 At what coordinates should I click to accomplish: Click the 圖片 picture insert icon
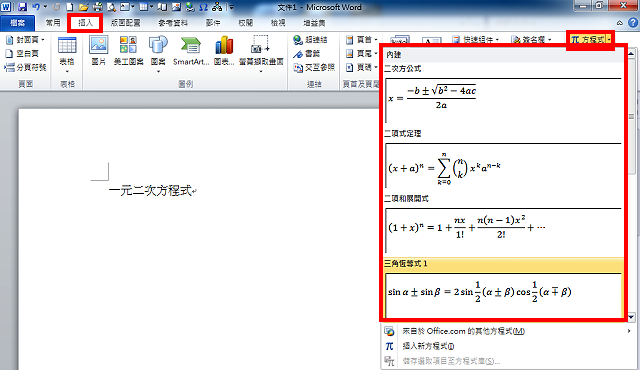pos(98,51)
